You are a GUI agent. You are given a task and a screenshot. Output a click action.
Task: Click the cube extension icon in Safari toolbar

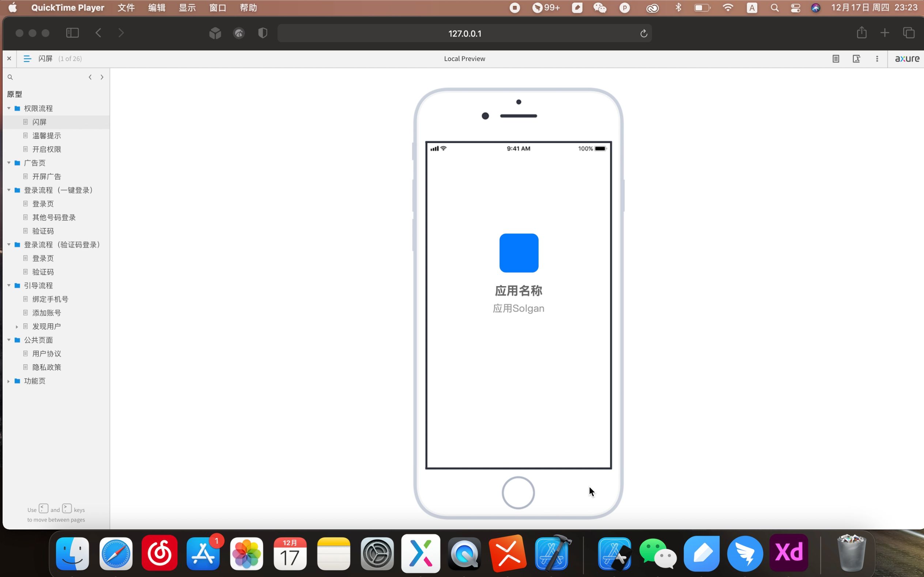[x=215, y=33]
